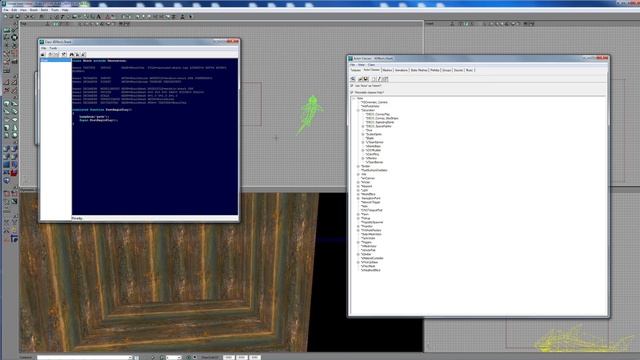Select the Camera Movement tool

pyautogui.click(x=7, y=30)
